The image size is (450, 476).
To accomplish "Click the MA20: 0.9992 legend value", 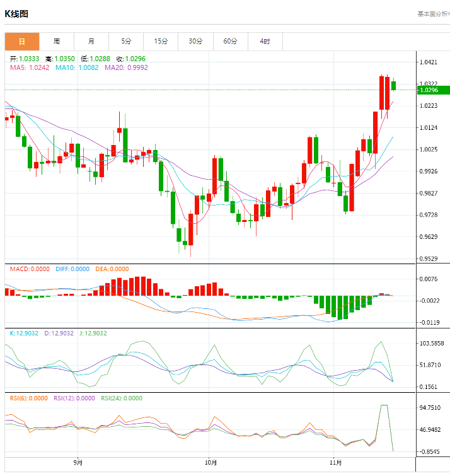I will coord(126,67).
